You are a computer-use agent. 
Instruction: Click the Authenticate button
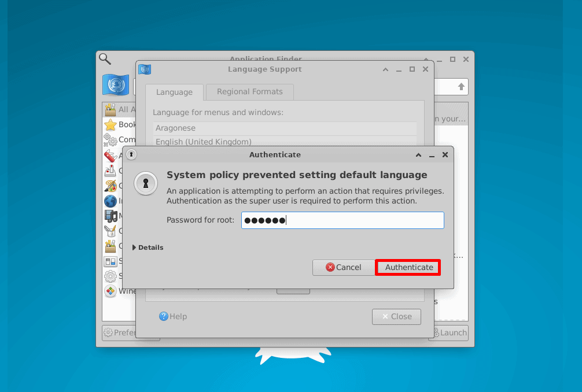[x=408, y=267]
